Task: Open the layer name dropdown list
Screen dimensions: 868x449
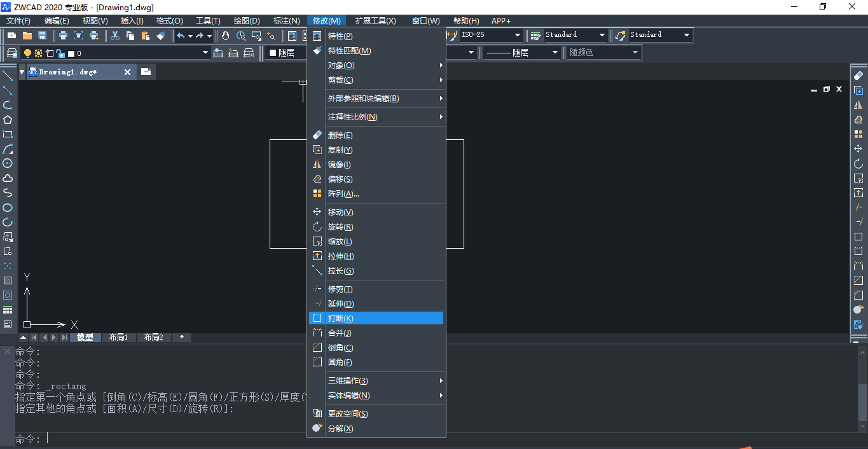Action: [205, 53]
